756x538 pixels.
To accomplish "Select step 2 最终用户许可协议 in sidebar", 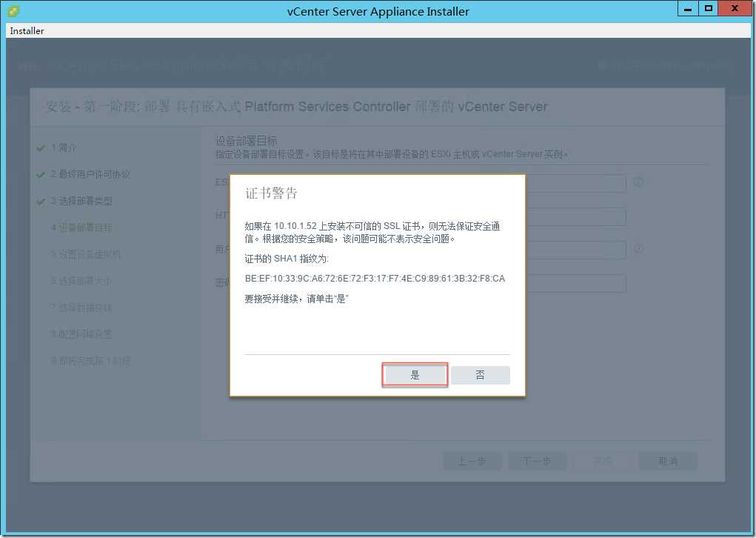I will pos(90,174).
